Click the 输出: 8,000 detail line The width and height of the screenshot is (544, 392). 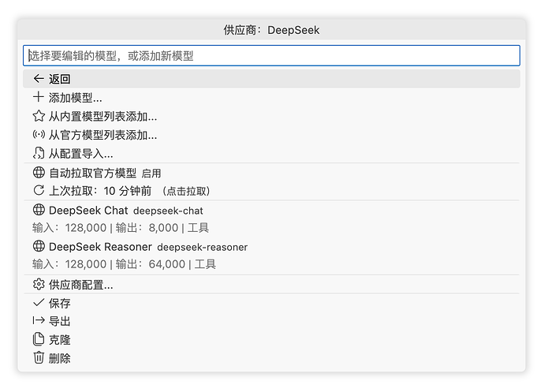click(121, 228)
